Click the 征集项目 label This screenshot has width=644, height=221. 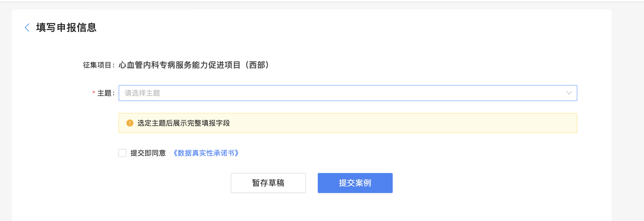(97, 65)
